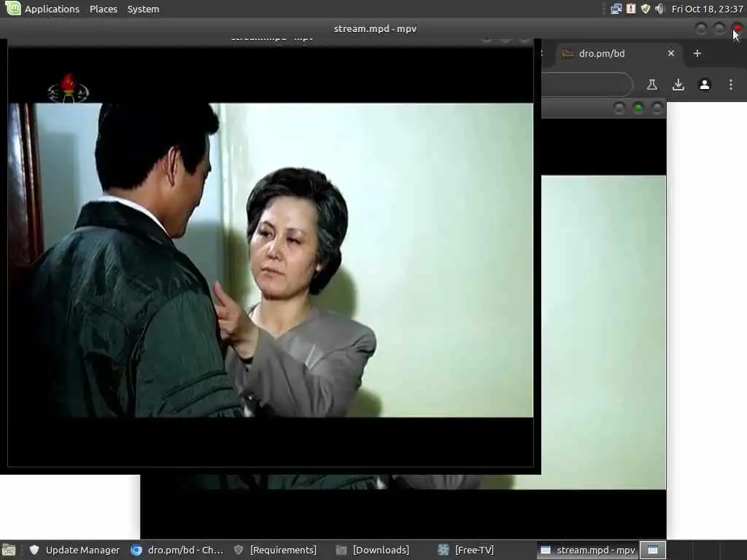Open the Linux Mint menu logo

pyautogui.click(x=12, y=8)
